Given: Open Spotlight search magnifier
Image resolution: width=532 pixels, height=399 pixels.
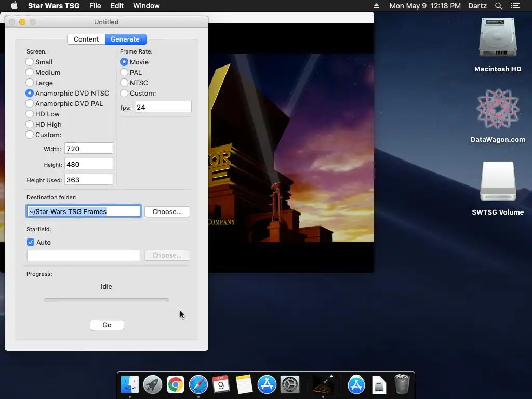Looking at the screenshot, I should (x=498, y=6).
